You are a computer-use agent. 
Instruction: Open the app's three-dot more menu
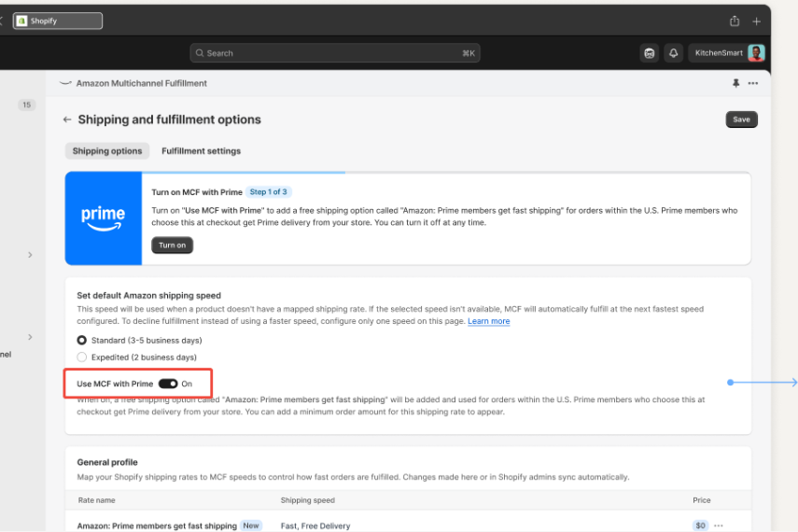coord(752,83)
